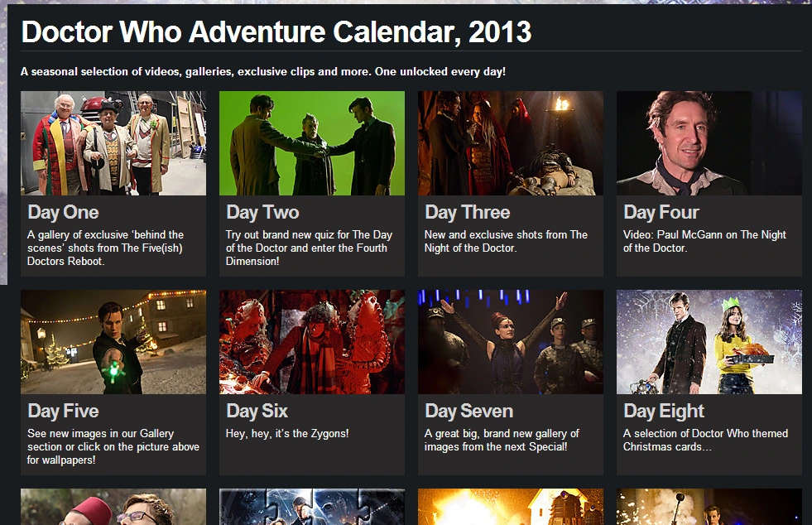The width and height of the screenshot is (812, 525).
Task: Open the Day One thumbnail of three Doctors
Action: (x=113, y=143)
